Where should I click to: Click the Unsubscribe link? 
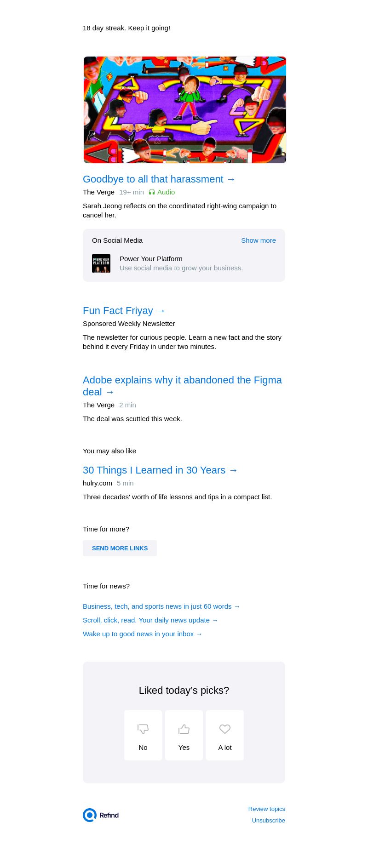[268, 821]
